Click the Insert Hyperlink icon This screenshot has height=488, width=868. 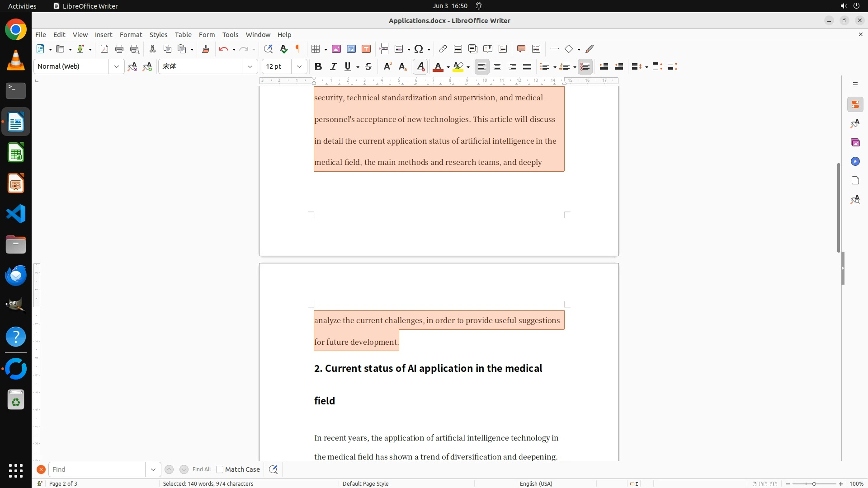[443, 49]
